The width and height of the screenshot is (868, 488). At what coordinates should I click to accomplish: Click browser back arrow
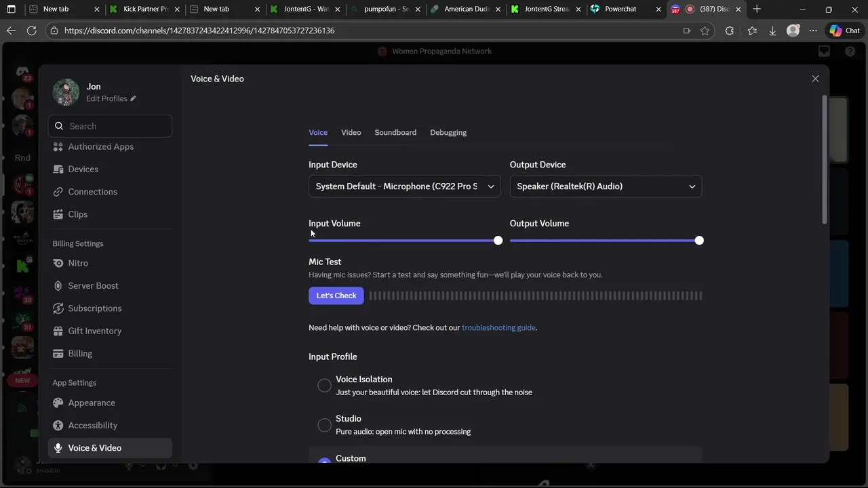tap(11, 30)
